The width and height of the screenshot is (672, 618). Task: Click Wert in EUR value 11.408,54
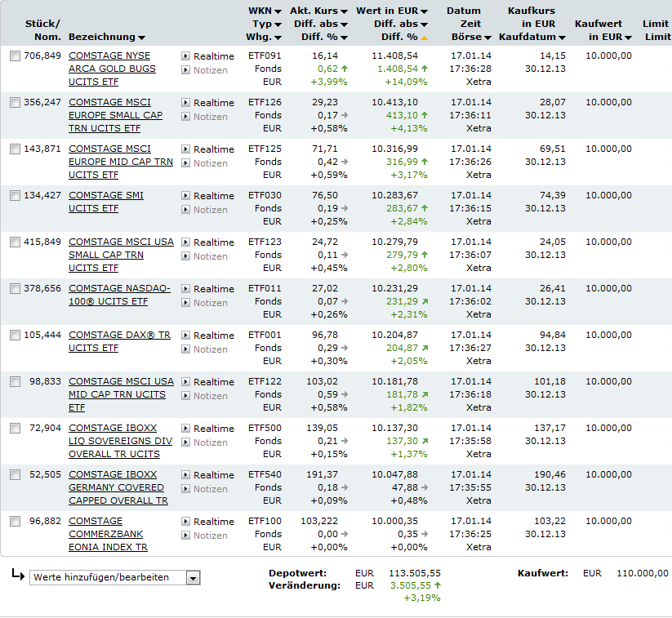(x=394, y=56)
